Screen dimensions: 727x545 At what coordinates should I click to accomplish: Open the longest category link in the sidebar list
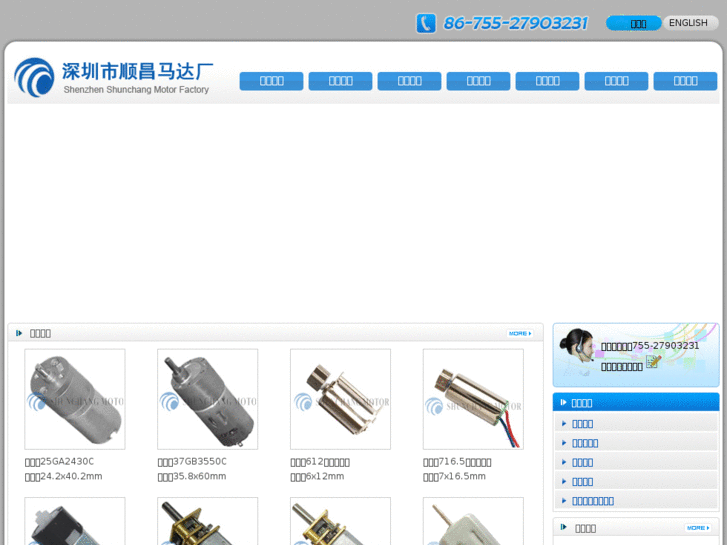coord(593,501)
